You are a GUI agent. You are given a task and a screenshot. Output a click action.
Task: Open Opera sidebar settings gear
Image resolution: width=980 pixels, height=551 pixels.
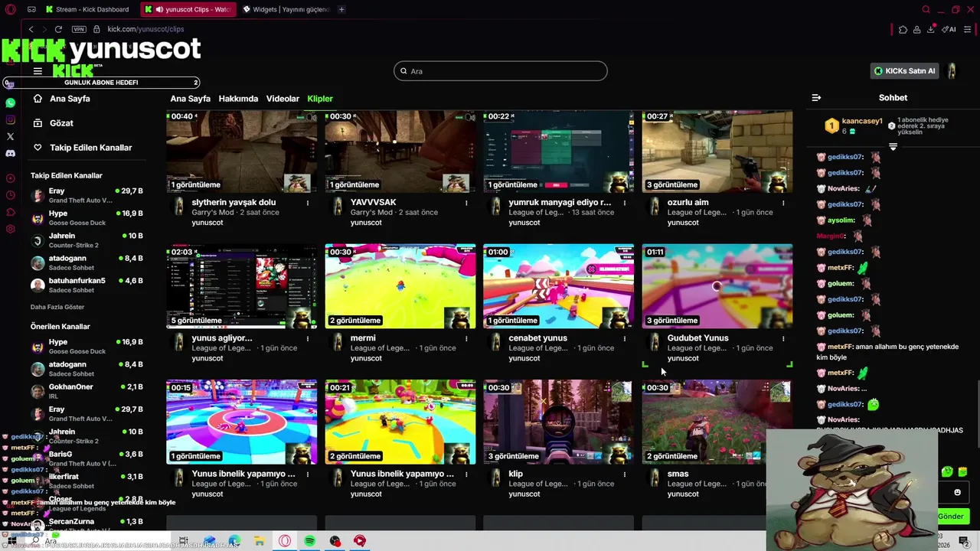click(x=10, y=229)
